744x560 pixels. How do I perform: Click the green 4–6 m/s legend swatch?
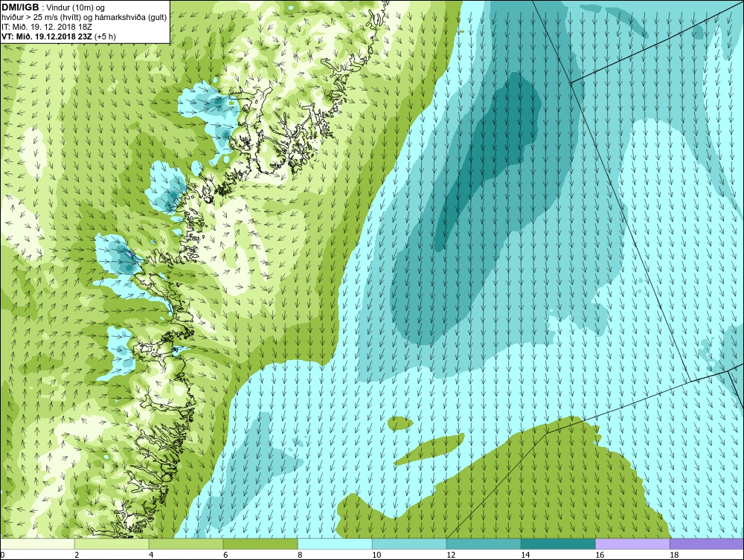point(186,544)
